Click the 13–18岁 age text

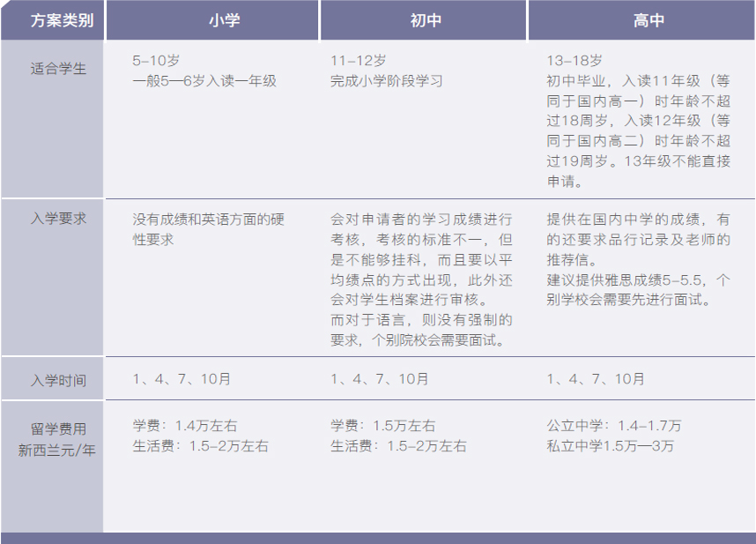pyautogui.click(x=574, y=62)
